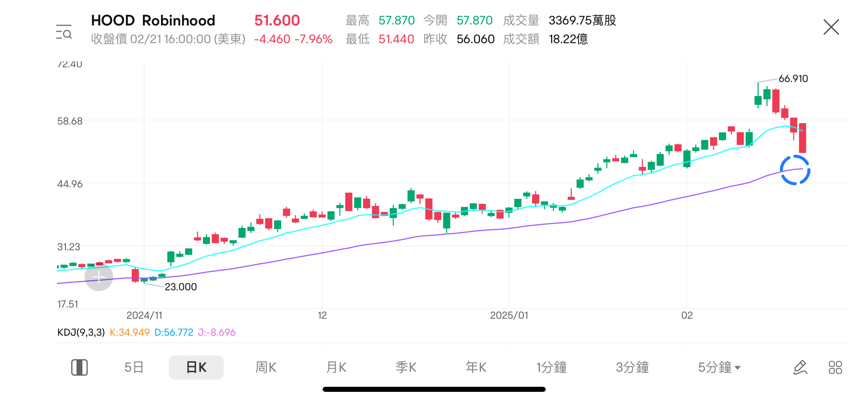Select the 3分鐘 interval

pos(632,367)
